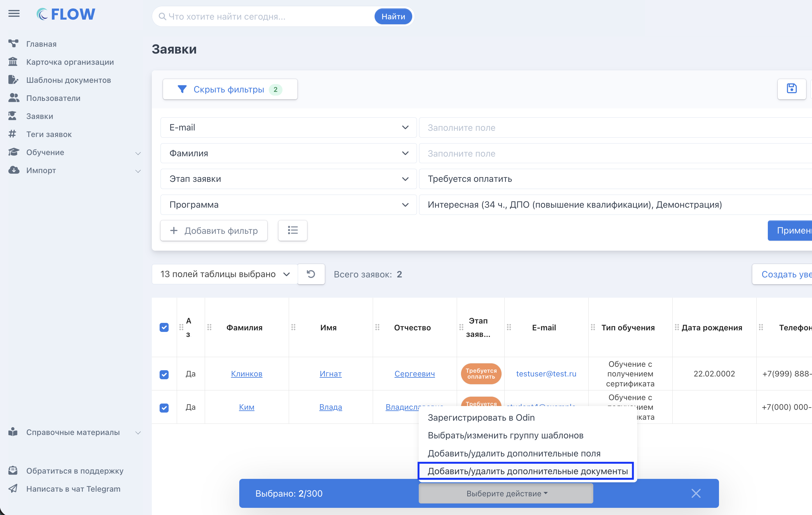Open the hamburger menu icon
The width and height of the screenshot is (812, 515).
(x=14, y=14)
